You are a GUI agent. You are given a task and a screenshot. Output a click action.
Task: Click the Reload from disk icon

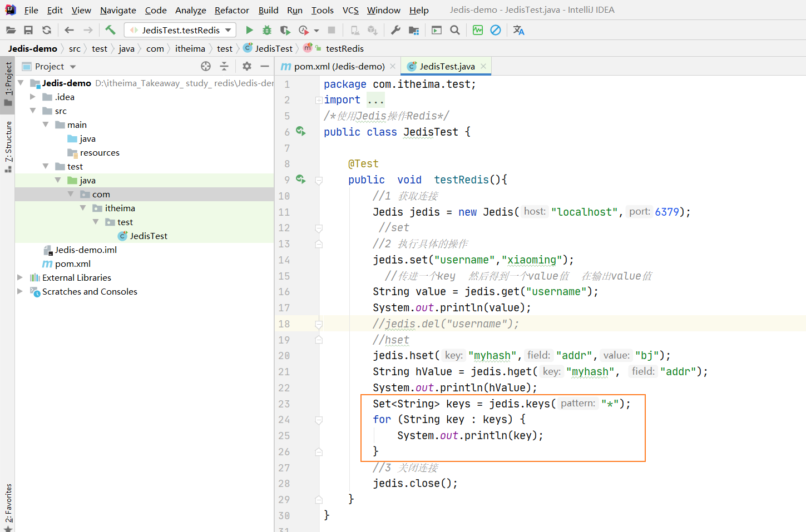(x=47, y=30)
